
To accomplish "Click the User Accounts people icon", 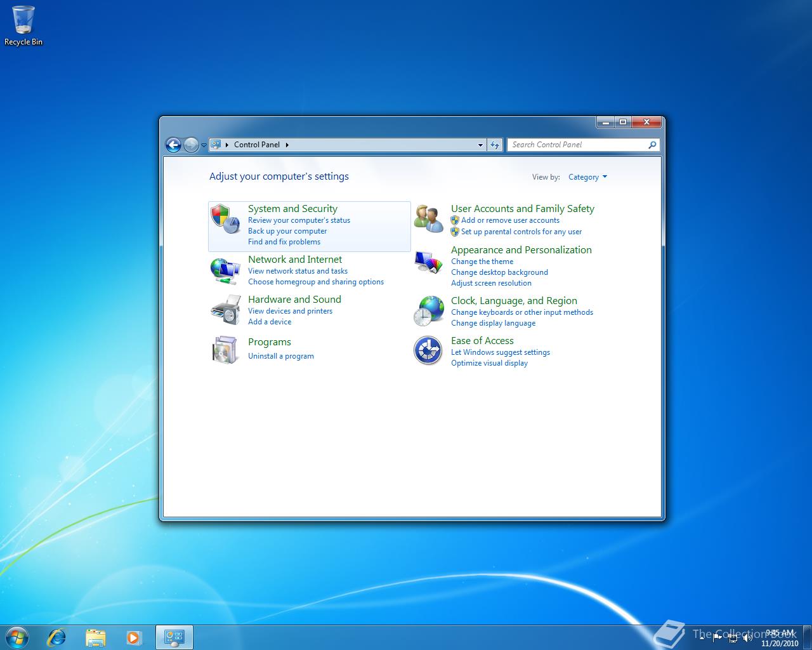I will click(428, 219).
